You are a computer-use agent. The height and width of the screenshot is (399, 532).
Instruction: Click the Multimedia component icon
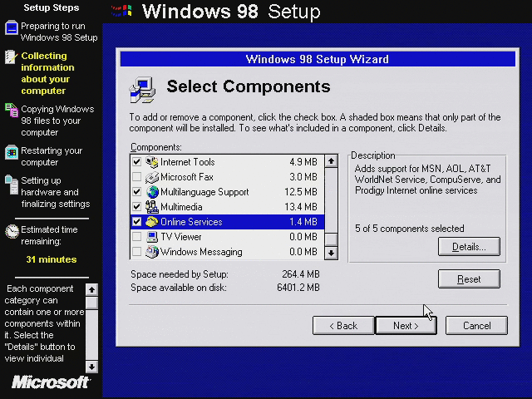(x=152, y=207)
